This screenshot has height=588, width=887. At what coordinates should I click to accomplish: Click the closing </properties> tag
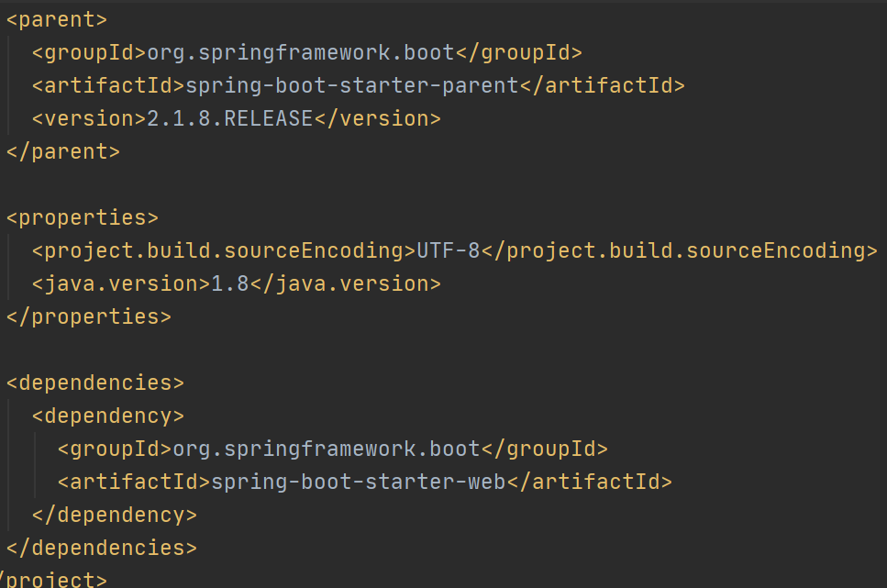[x=89, y=316]
